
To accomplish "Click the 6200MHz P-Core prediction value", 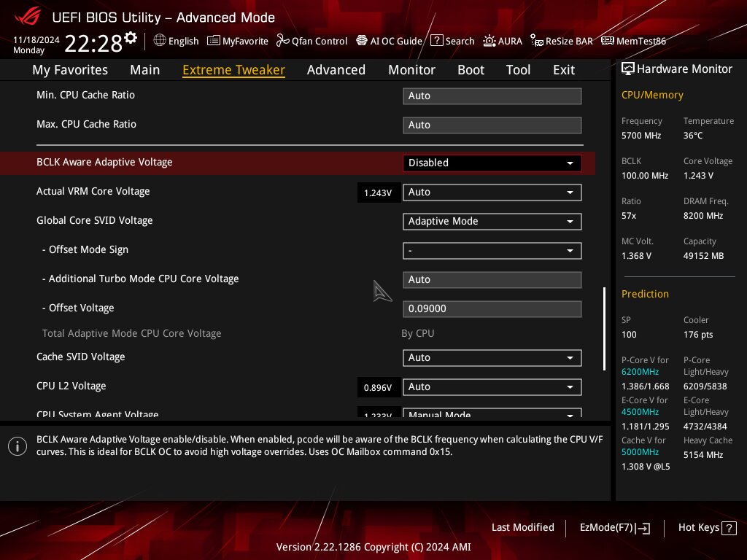I will 640,372.
